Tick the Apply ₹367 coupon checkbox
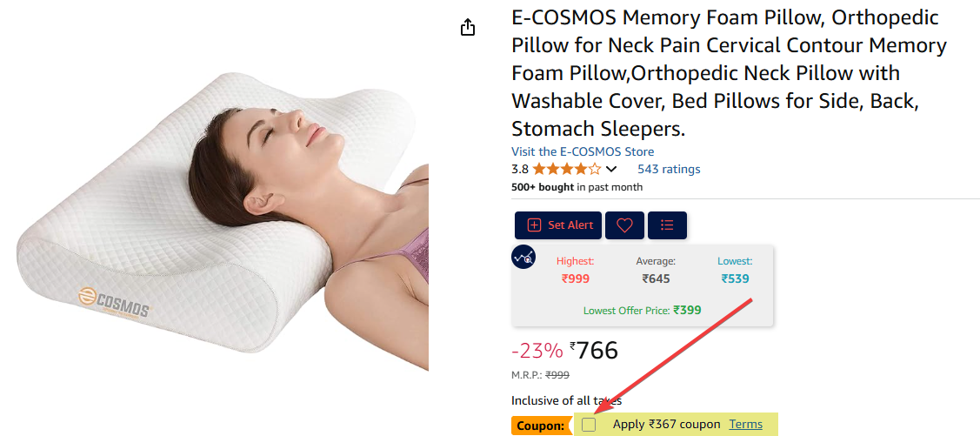The image size is (980, 436). click(x=588, y=425)
